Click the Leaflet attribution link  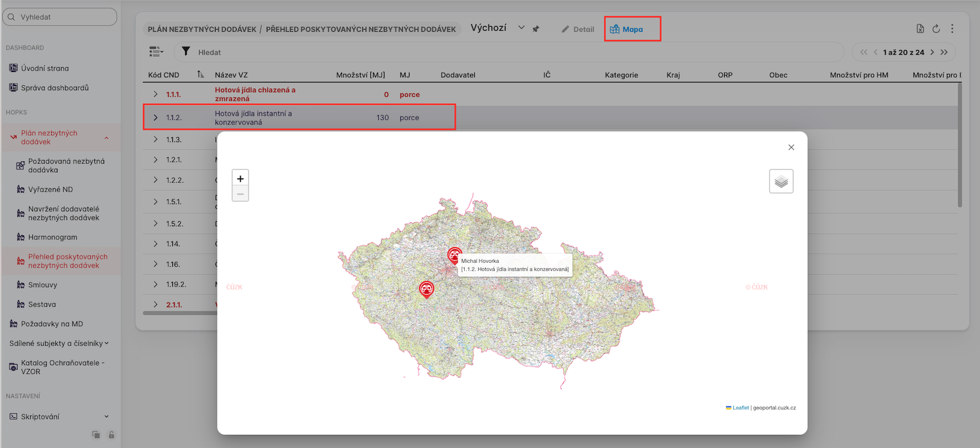pos(741,408)
